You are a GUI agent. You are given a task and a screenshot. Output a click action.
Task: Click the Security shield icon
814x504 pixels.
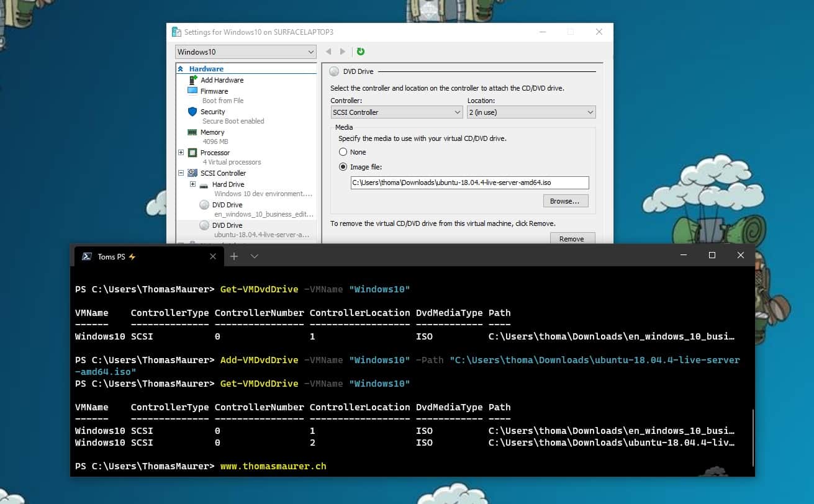pyautogui.click(x=192, y=112)
